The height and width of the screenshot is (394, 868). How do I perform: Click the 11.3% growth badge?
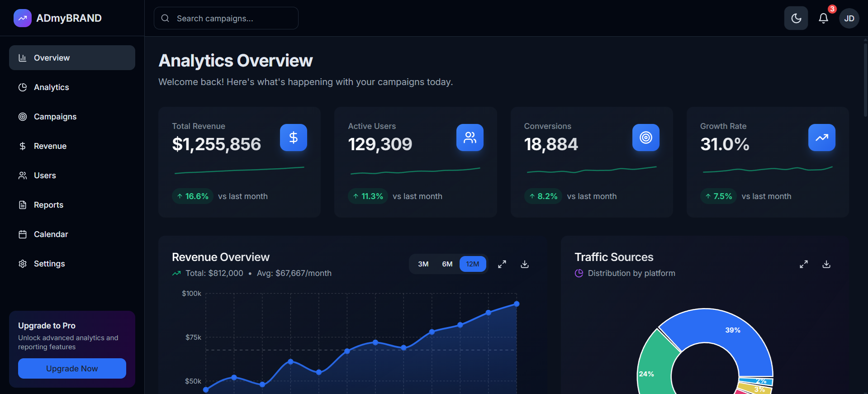(368, 196)
